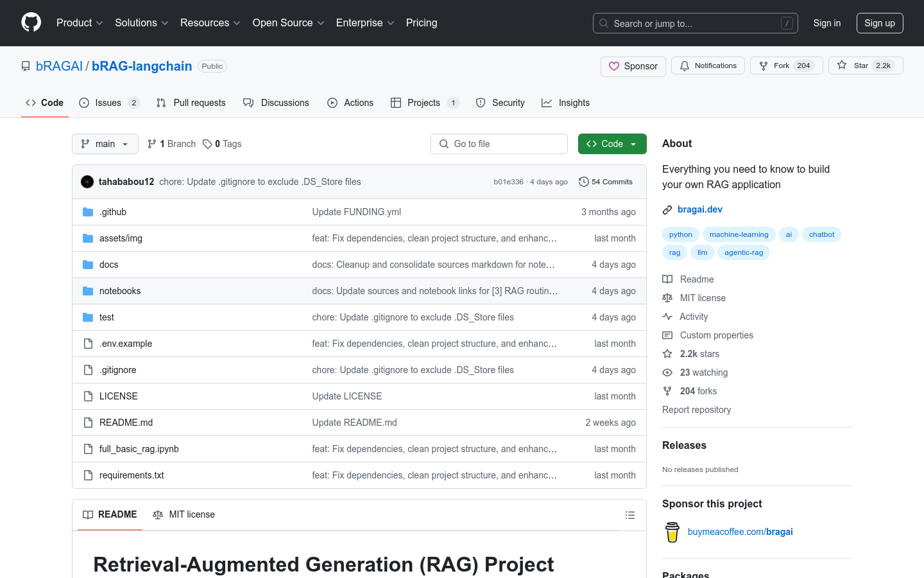The height and width of the screenshot is (578, 924).
Task: Switch to the Issues tab
Action: (108, 103)
